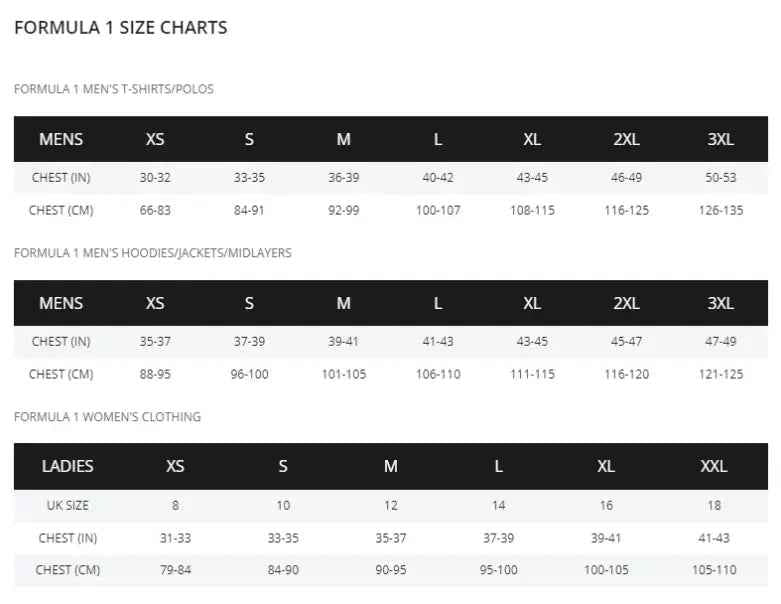Click the UK SIZE row label
This screenshot has width=781, height=604.
click(x=68, y=506)
